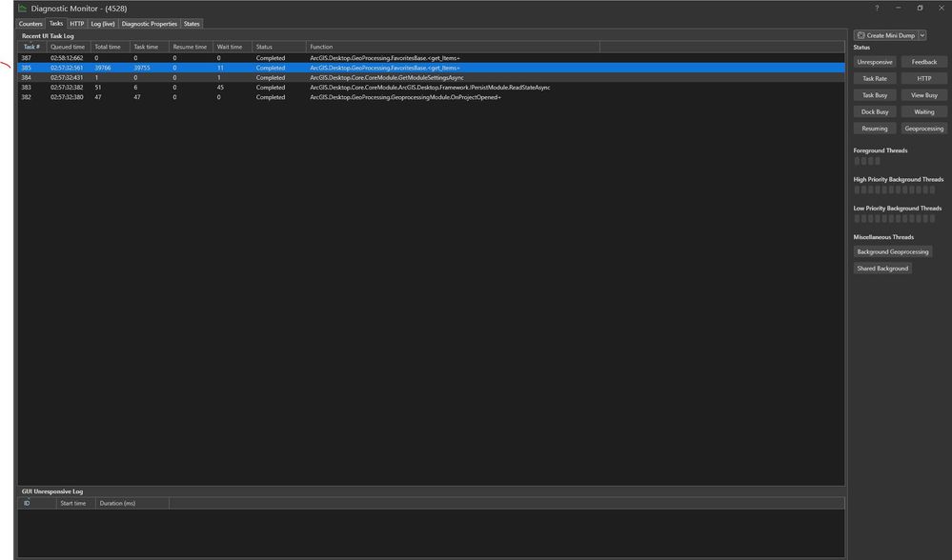Screen dimensions: 952x560
Task: Click the Geoprocessing status indicator
Action: (x=924, y=129)
